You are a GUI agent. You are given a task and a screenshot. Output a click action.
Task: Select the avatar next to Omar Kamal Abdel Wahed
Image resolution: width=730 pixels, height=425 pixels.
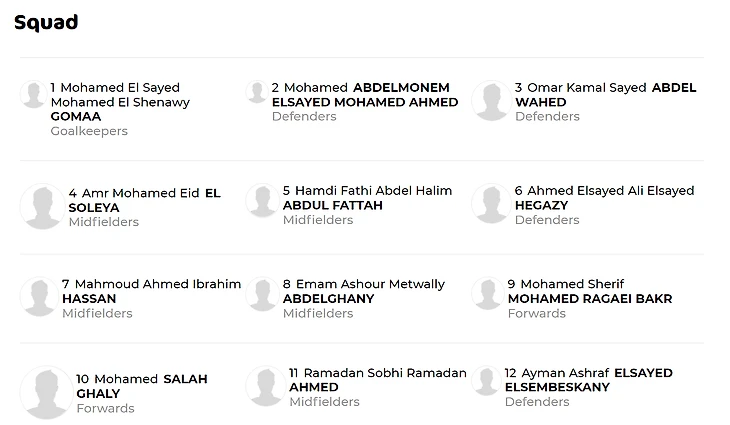492,101
